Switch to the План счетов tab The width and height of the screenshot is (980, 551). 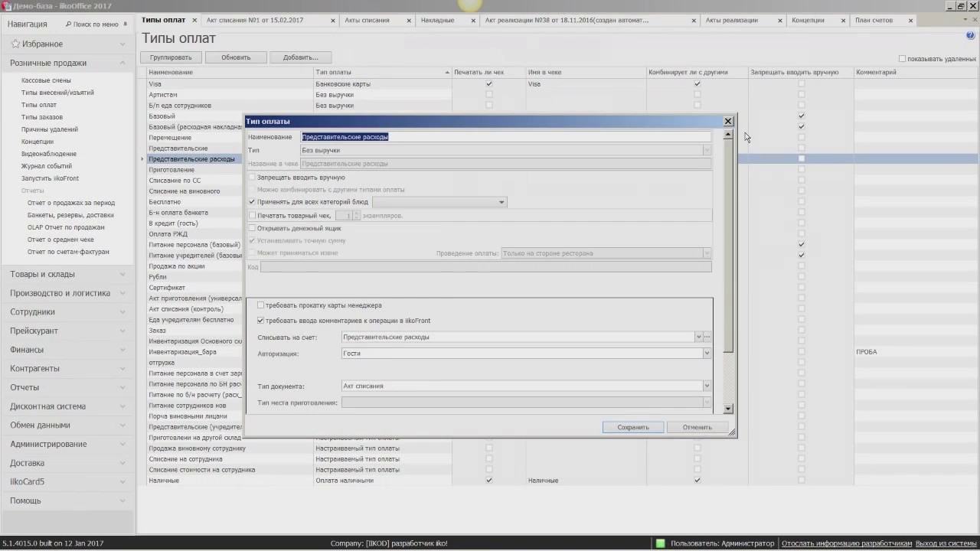point(874,21)
